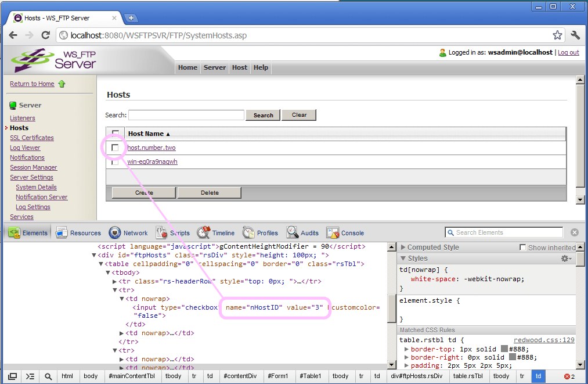
Task: Open the Audits panel
Action: coord(302,233)
